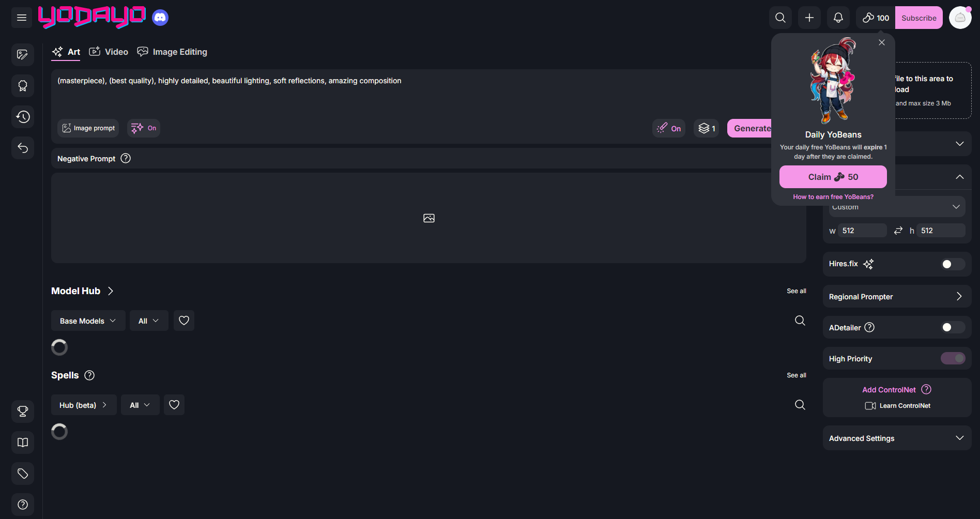The image size is (980, 519).
Task: Switch to the Video tab
Action: pyautogui.click(x=109, y=52)
